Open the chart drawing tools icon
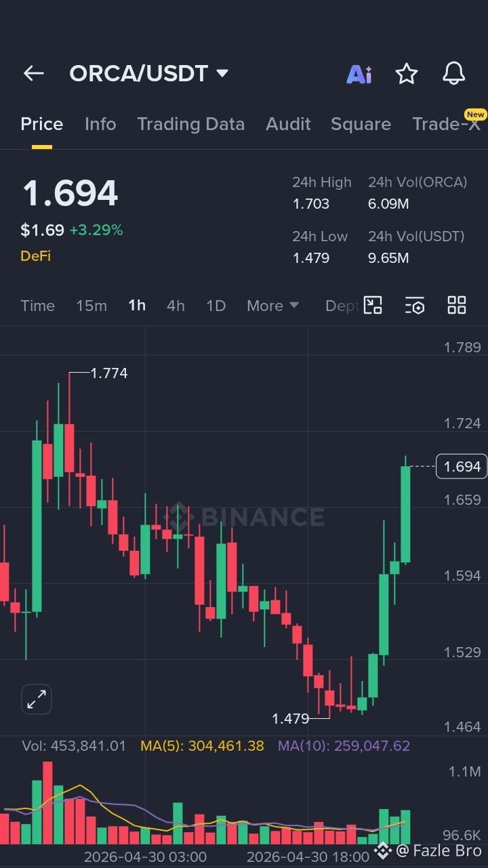The height and width of the screenshot is (868, 488). coord(373,305)
